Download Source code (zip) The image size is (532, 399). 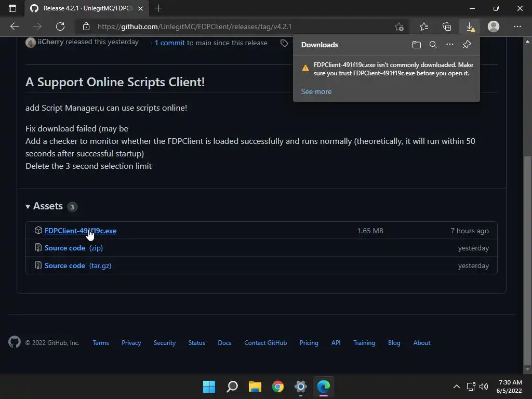pos(74,248)
